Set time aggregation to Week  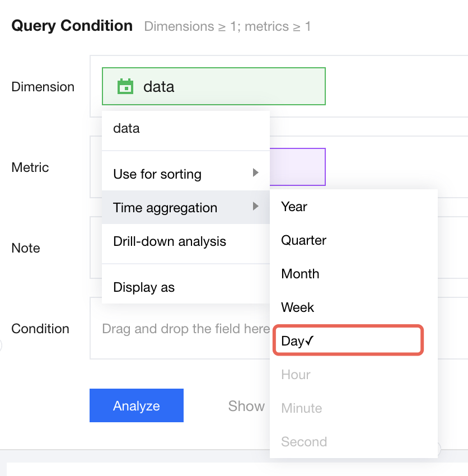pyautogui.click(x=298, y=307)
